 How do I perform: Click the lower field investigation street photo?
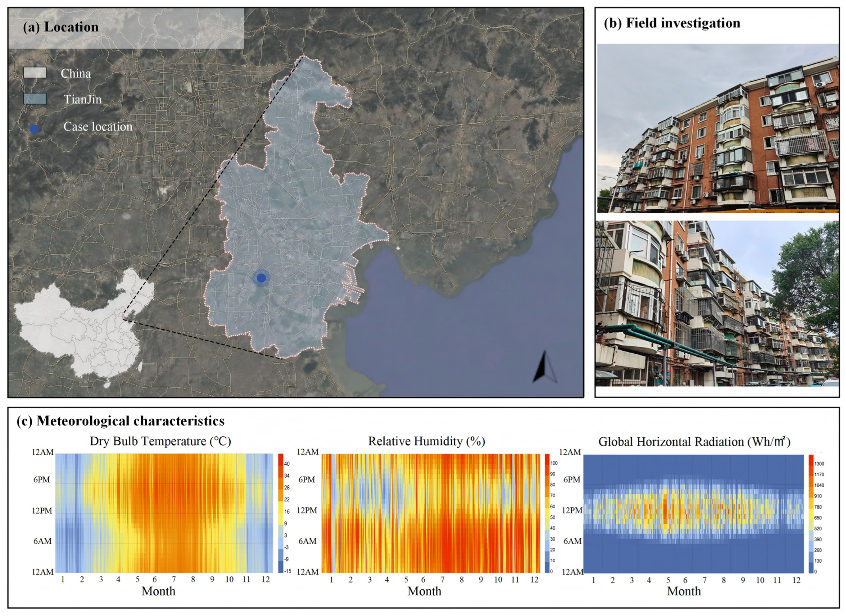tap(718, 303)
